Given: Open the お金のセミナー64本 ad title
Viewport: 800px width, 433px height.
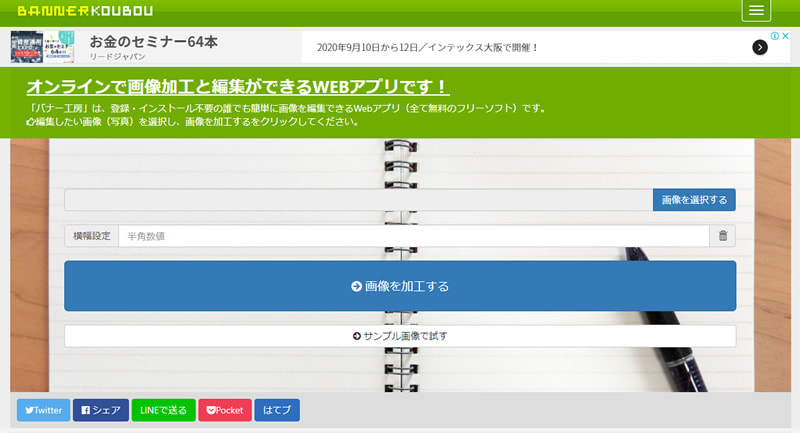Looking at the screenshot, I should click(x=154, y=41).
